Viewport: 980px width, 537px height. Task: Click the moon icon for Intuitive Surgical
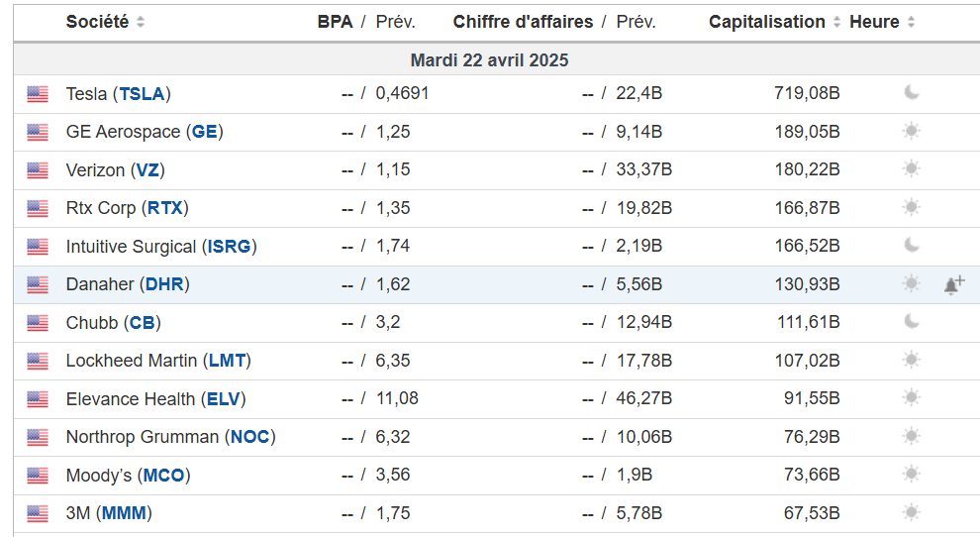click(912, 245)
